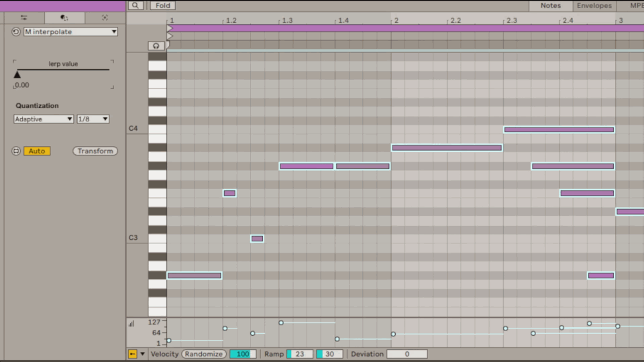Click the velocity Randomize button
This screenshot has height=362, width=644.
(x=203, y=354)
